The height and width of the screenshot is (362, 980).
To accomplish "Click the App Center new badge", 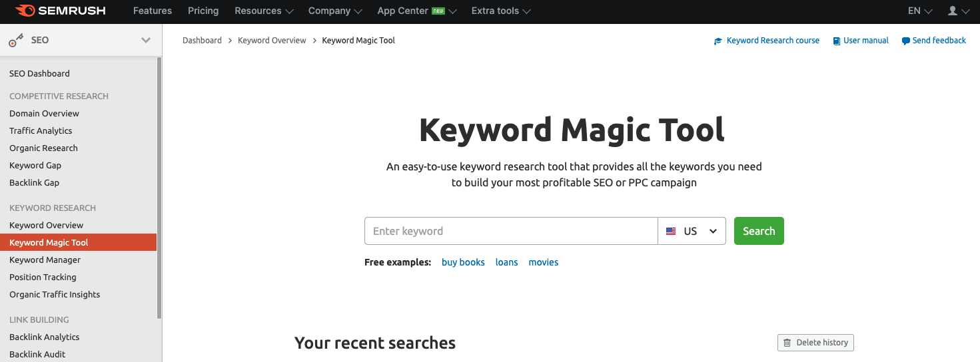I will tap(438, 11).
